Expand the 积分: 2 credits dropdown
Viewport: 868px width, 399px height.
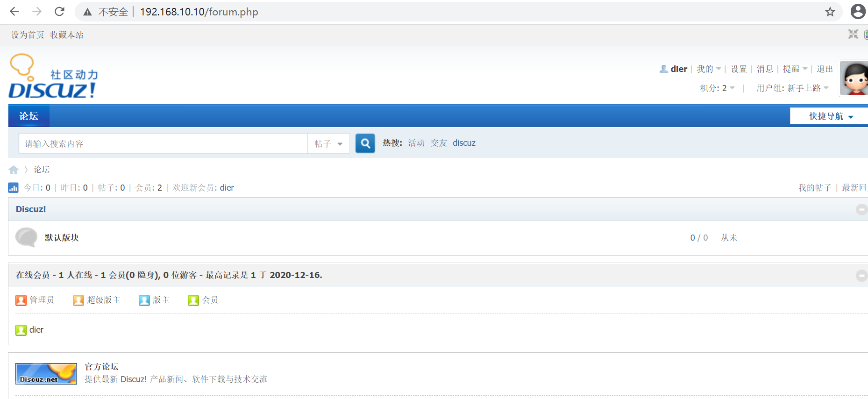[718, 88]
